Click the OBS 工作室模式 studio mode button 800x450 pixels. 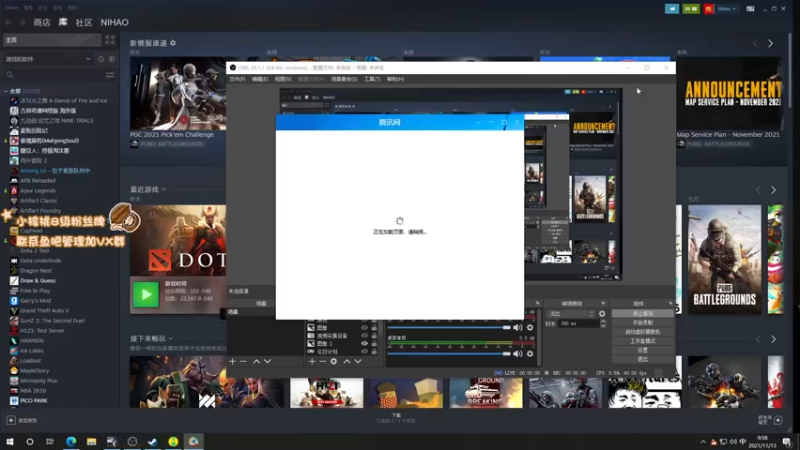642,341
